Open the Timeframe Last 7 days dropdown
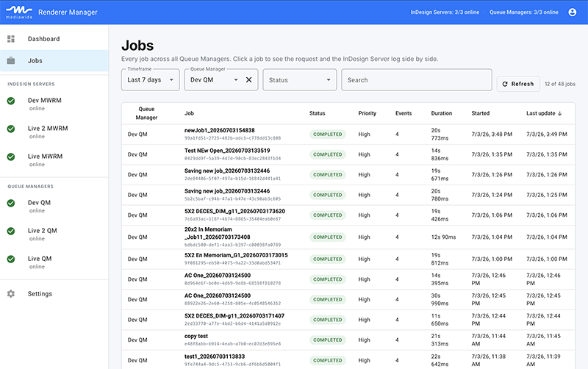588x369 pixels. coord(151,79)
